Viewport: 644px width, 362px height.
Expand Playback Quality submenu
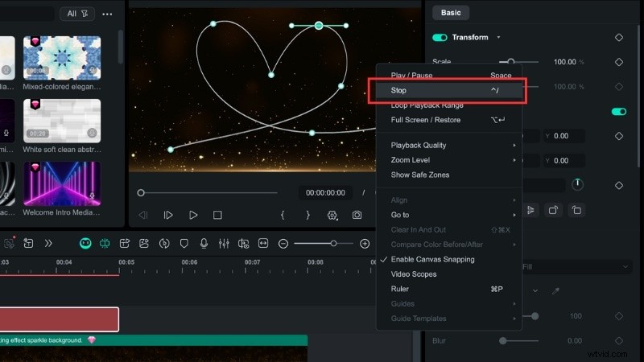448,146
